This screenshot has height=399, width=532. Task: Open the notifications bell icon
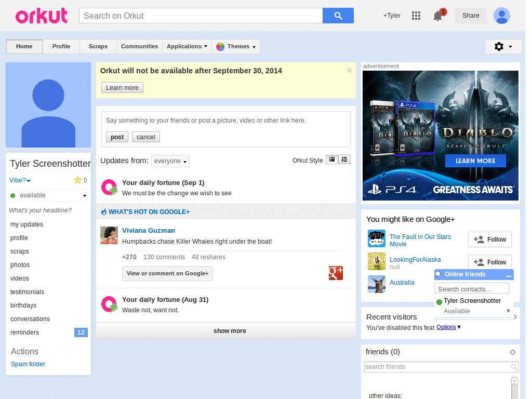coord(438,16)
